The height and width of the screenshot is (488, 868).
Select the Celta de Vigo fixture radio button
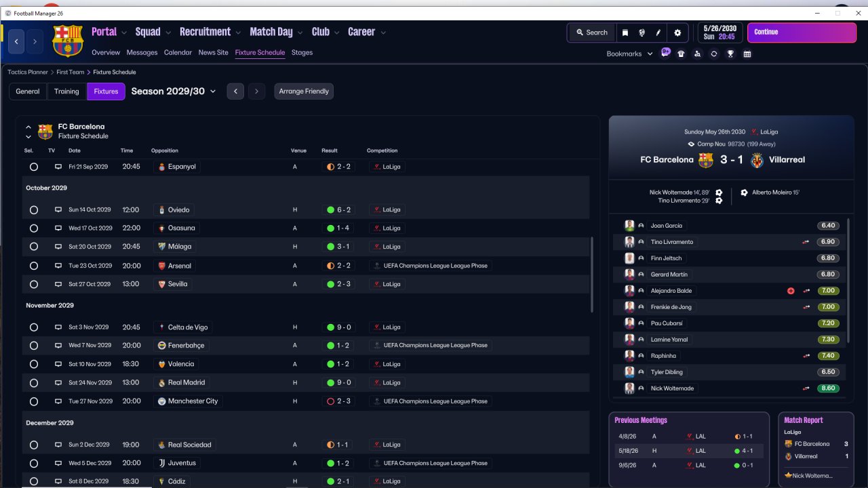34,327
